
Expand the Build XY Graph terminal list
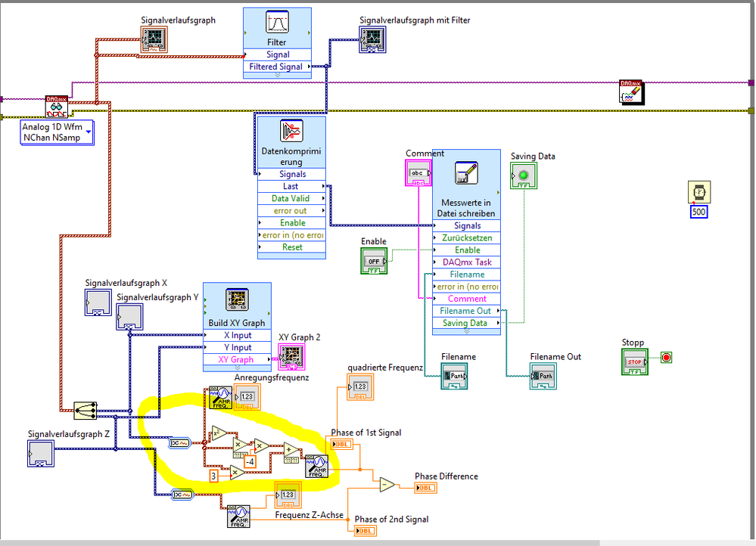click(236, 368)
